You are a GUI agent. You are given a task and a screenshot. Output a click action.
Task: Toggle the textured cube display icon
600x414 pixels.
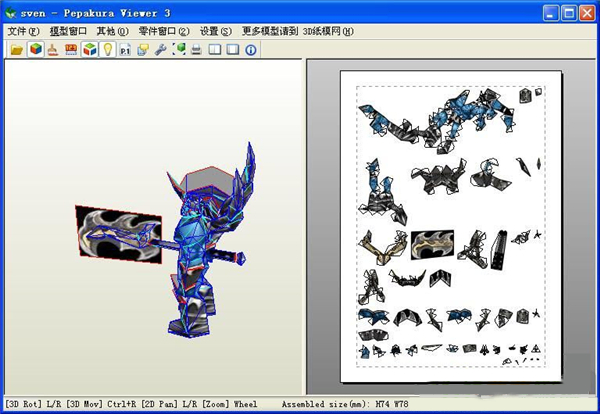tap(35, 49)
